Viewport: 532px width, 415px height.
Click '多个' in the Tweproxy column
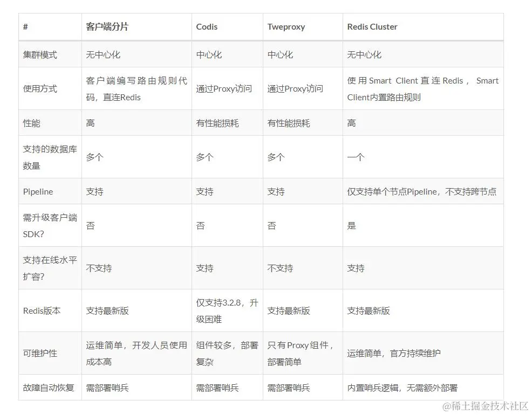(276, 157)
